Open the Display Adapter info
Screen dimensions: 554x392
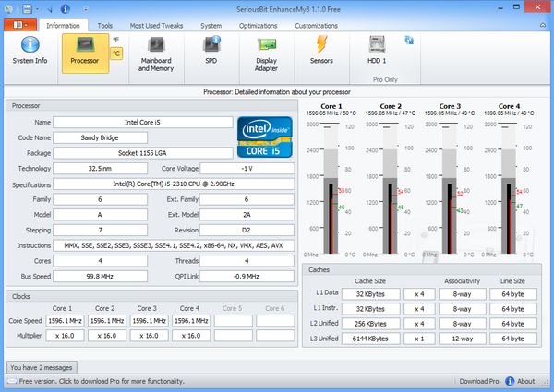pos(267,54)
